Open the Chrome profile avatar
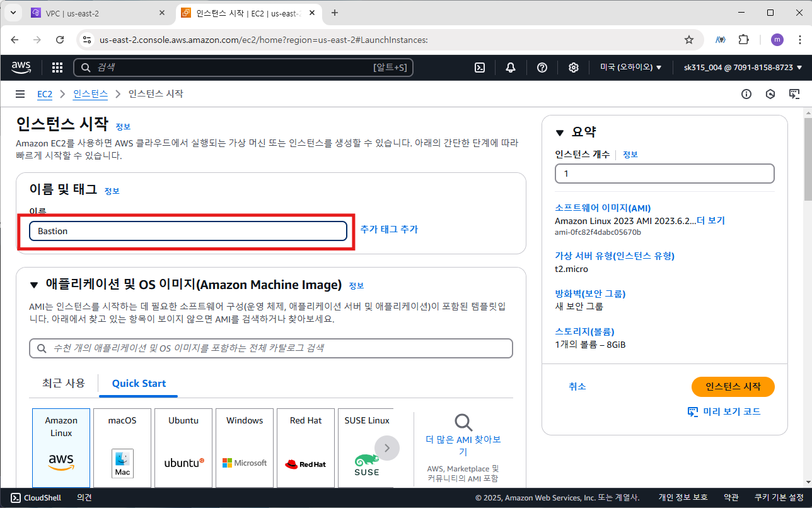The image size is (812, 508). pyautogui.click(x=777, y=40)
